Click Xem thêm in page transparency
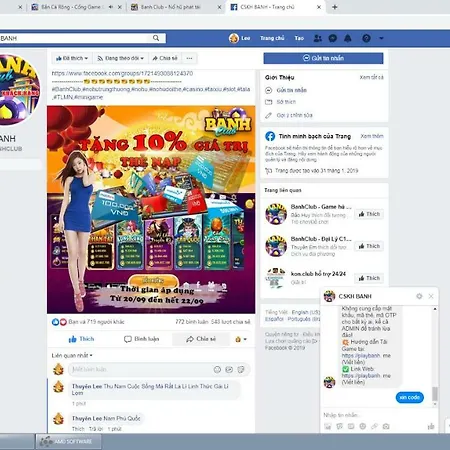This screenshot has width=450, height=450. [372, 136]
